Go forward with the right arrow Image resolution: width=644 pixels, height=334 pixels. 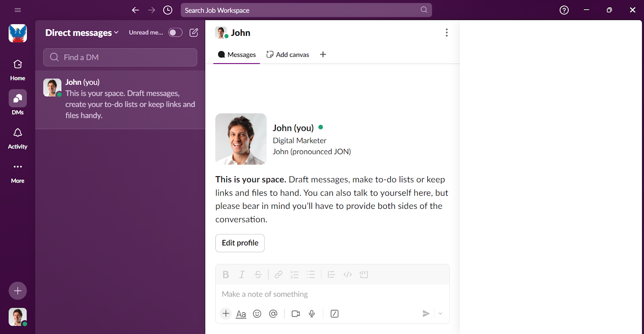[x=152, y=10]
